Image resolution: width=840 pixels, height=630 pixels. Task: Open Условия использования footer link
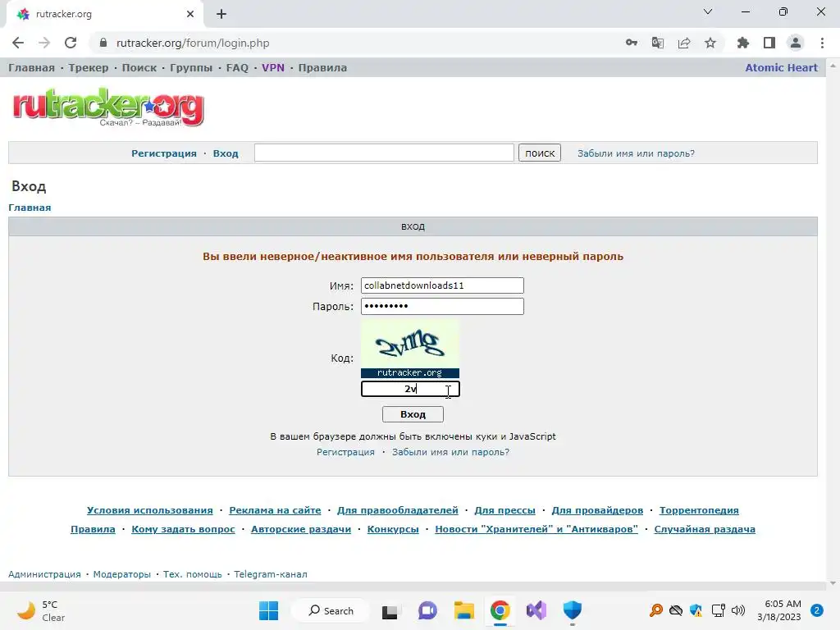(150, 510)
